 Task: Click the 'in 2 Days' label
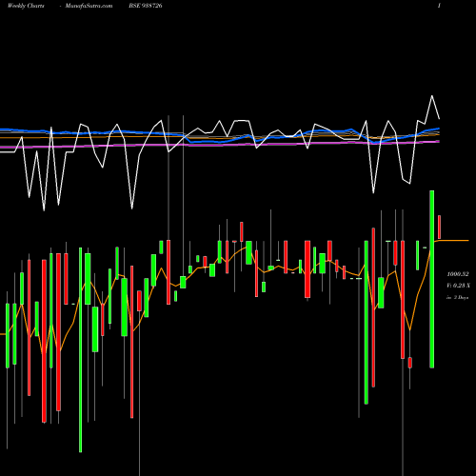tap(457, 298)
